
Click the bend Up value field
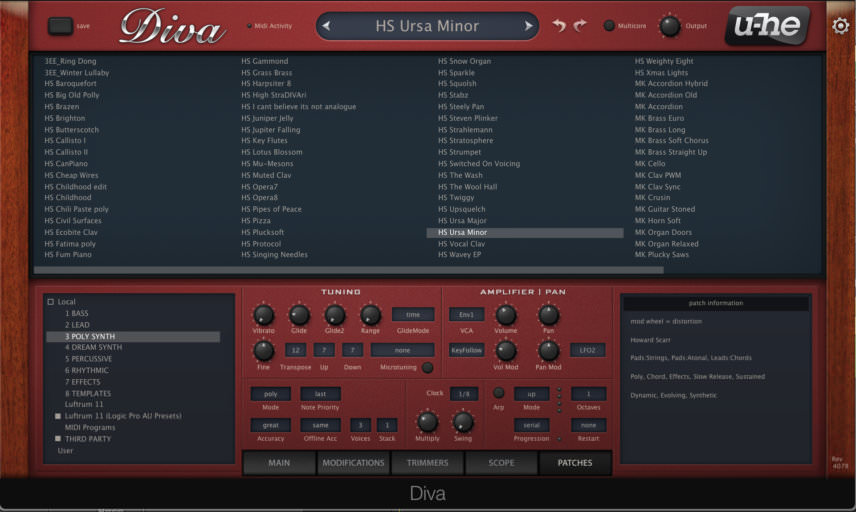pos(324,350)
